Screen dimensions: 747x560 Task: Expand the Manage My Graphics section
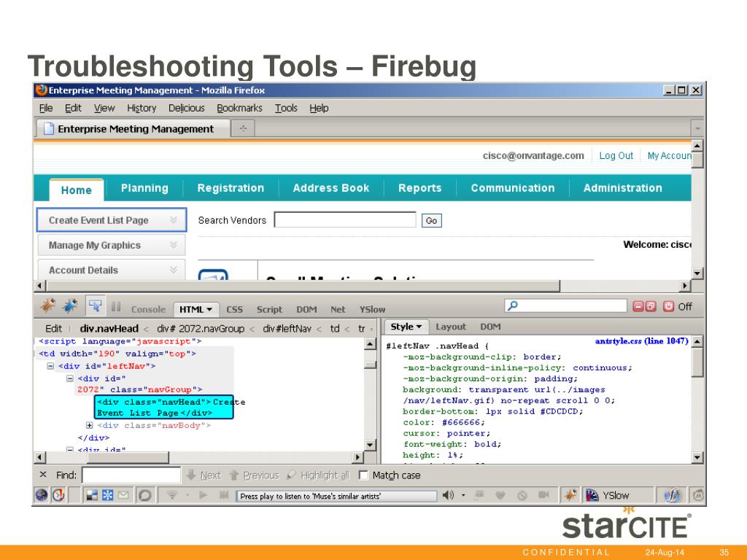(x=174, y=245)
